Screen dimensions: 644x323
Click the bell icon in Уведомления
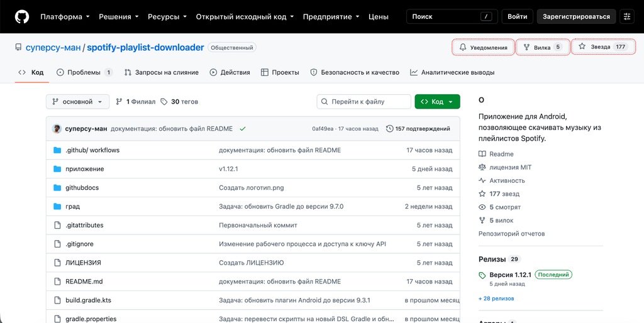click(x=463, y=47)
